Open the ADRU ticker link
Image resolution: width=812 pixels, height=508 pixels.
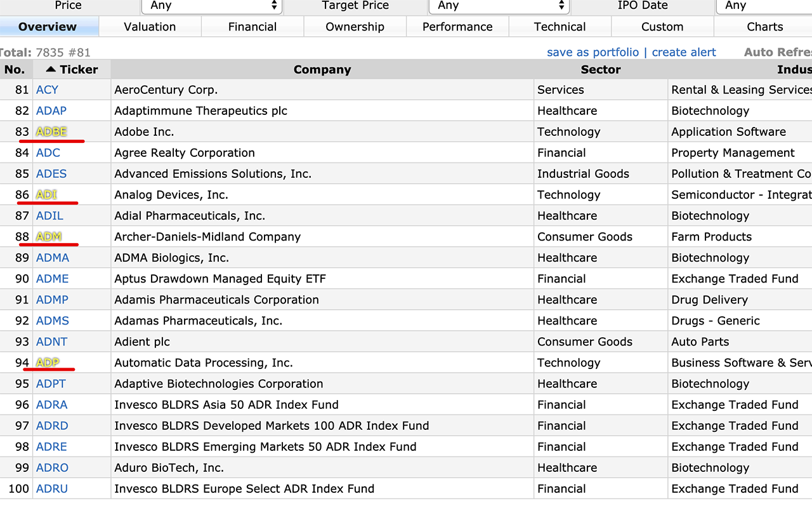coord(52,488)
